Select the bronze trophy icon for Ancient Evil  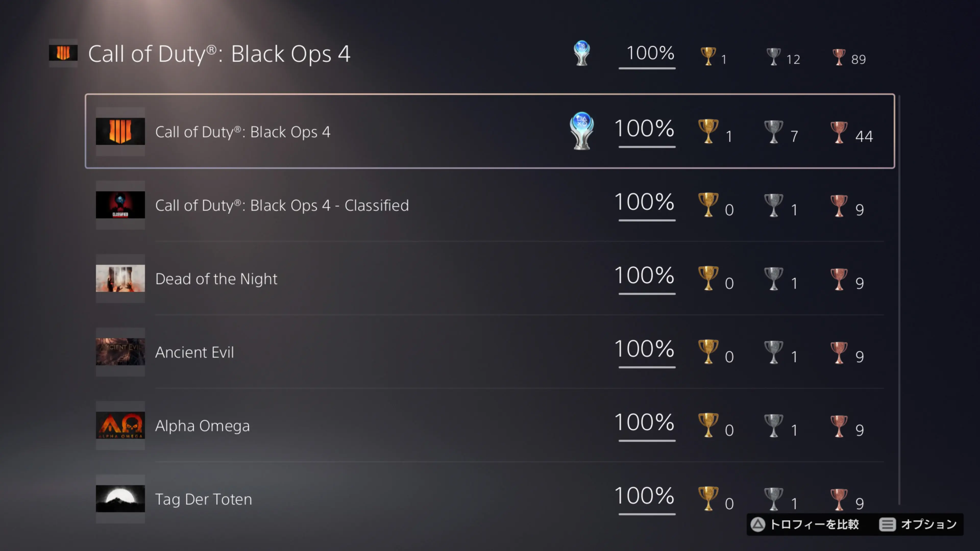[839, 352]
